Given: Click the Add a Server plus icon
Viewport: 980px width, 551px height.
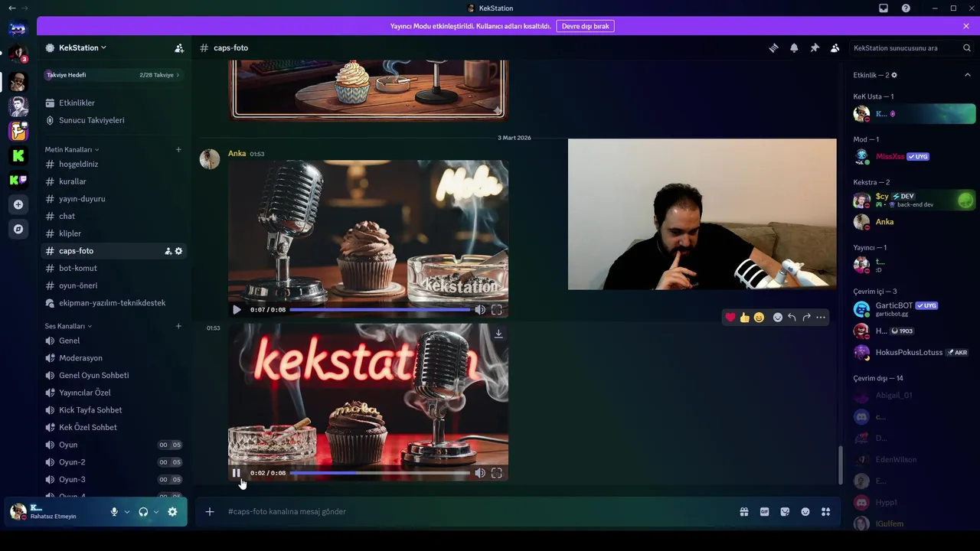Looking at the screenshot, I should point(18,204).
